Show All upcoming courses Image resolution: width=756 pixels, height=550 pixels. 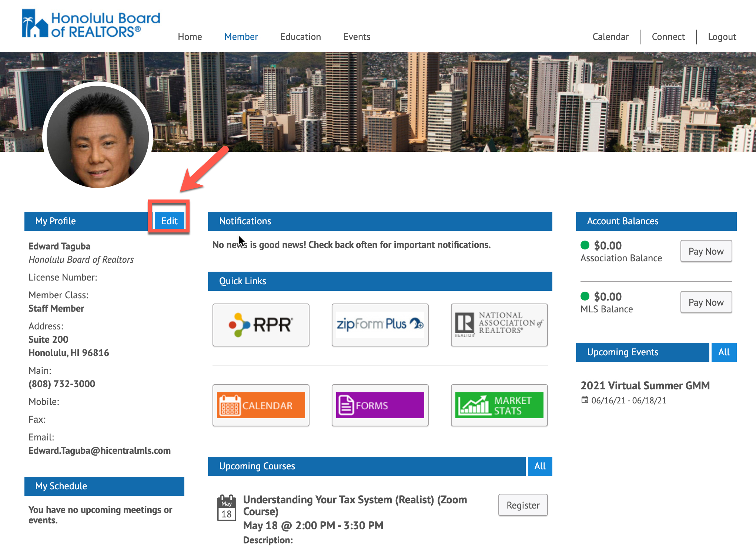(x=539, y=466)
